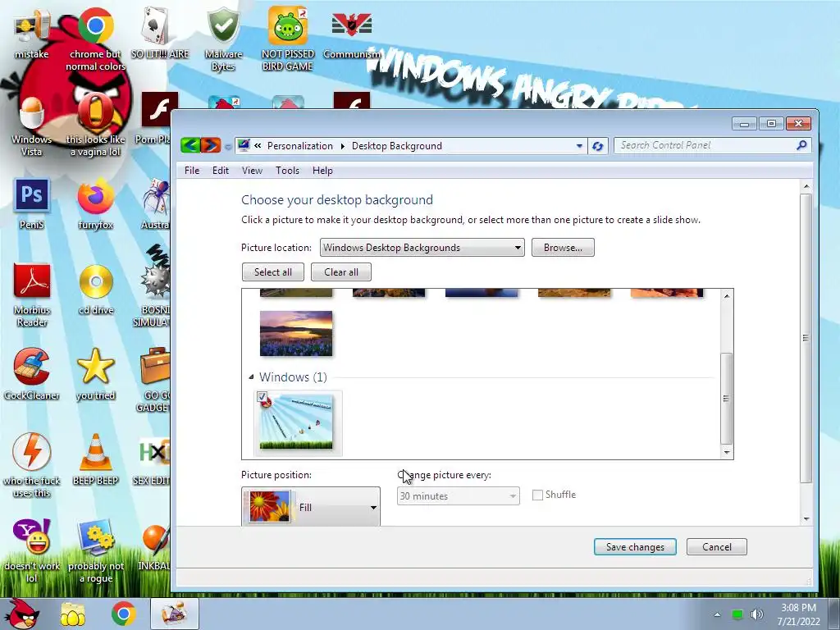The height and width of the screenshot is (630, 840).
Task: Click the search magnifier icon
Action: click(x=801, y=145)
